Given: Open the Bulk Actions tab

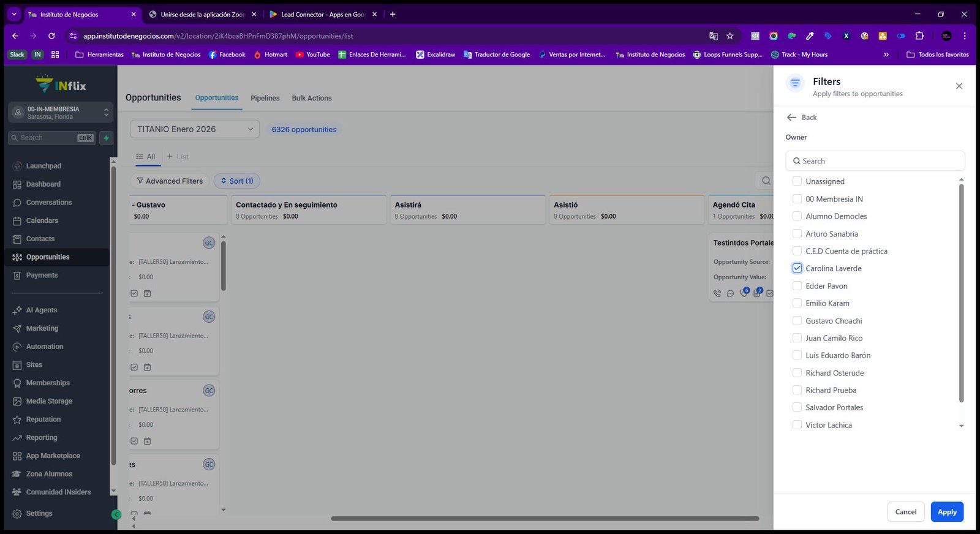Looking at the screenshot, I should (311, 98).
